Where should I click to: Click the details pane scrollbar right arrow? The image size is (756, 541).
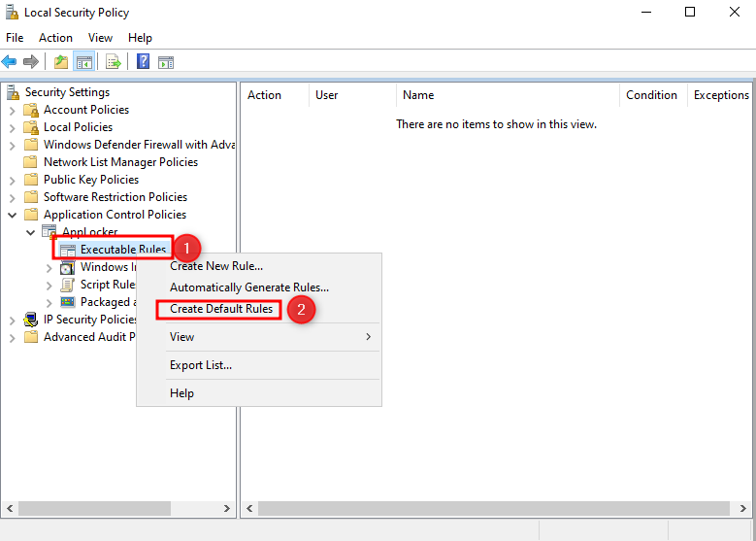pyautogui.click(x=742, y=508)
